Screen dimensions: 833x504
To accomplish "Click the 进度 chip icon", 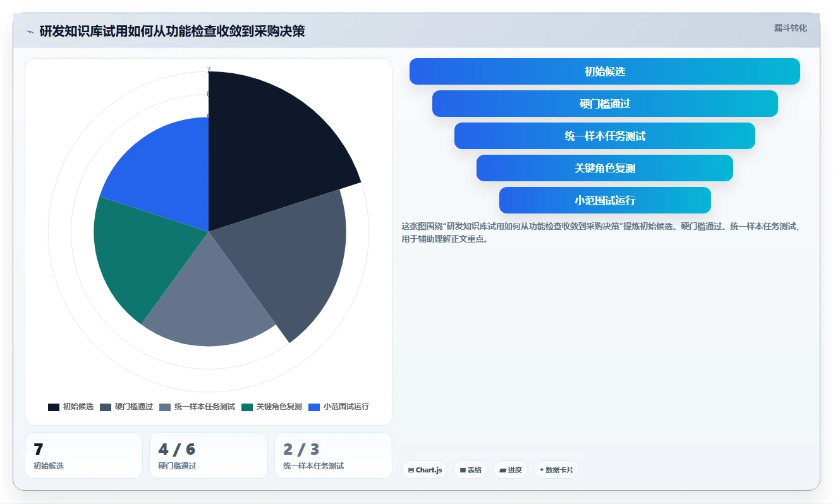I will coord(502,471).
